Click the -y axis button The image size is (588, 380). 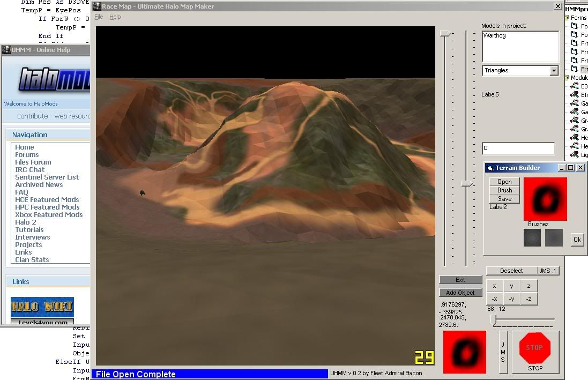(511, 299)
